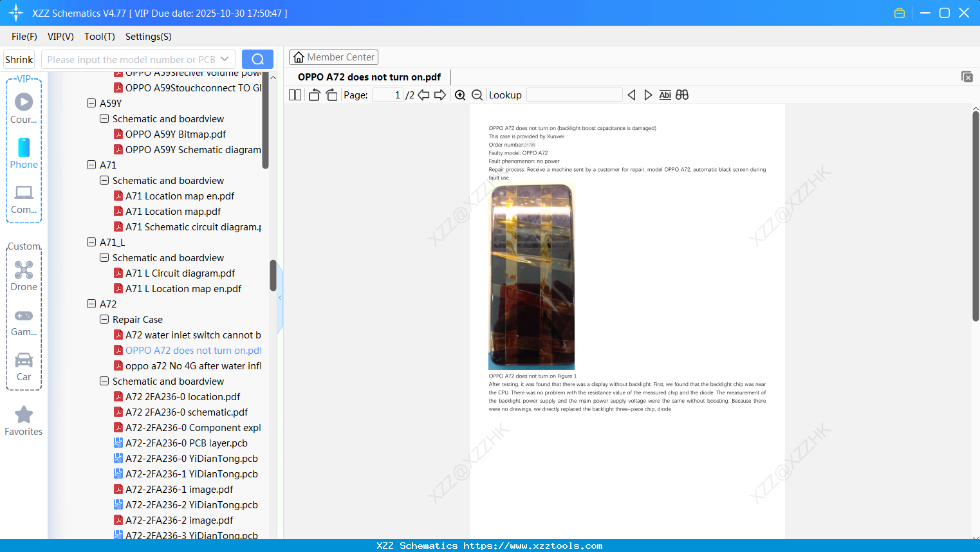Open A72 water inlet switch repair case
The image size is (980, 552).
[193, 335]
